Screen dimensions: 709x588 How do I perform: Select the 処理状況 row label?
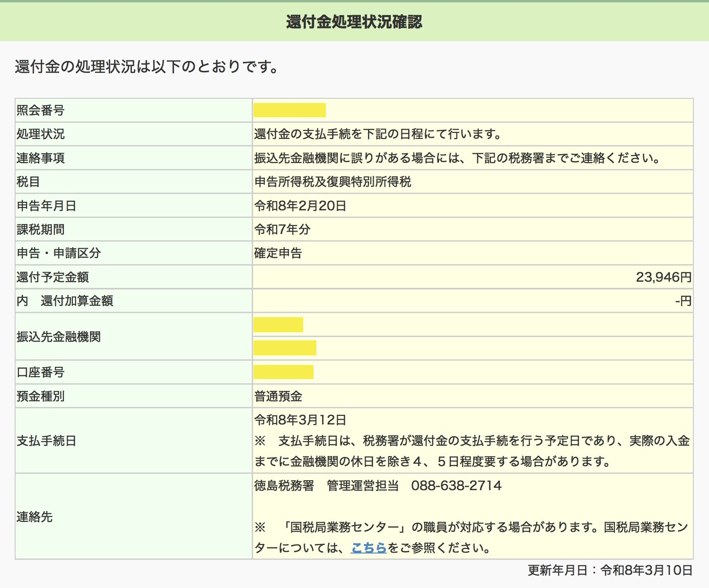tap(41, 134)
